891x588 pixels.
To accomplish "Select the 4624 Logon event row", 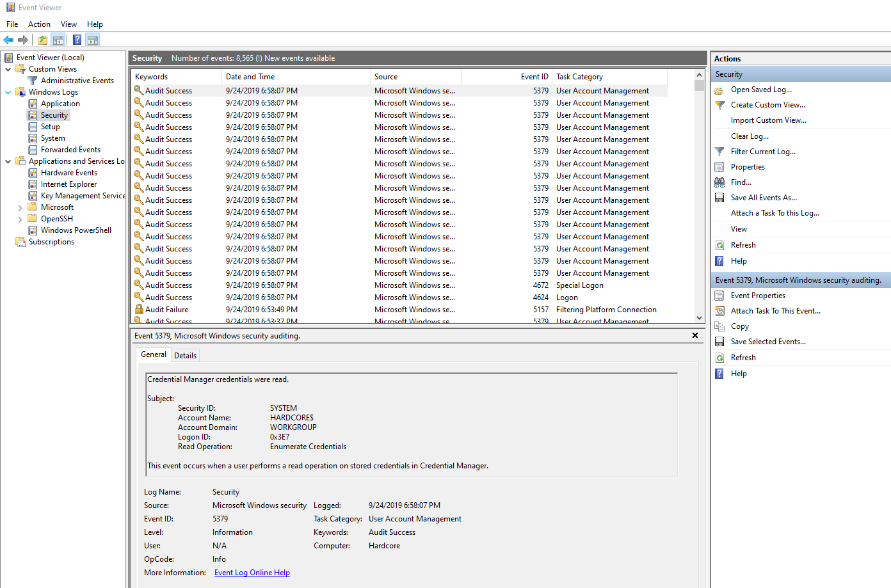I will 400,298.
